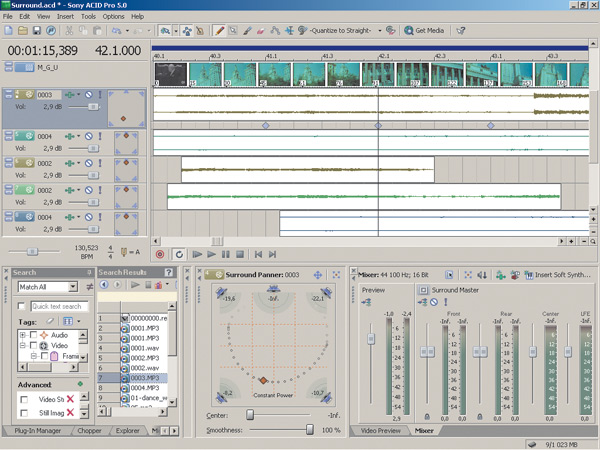
Task: Open dropdown arrow beside the snapping tool
Action: 176,31
